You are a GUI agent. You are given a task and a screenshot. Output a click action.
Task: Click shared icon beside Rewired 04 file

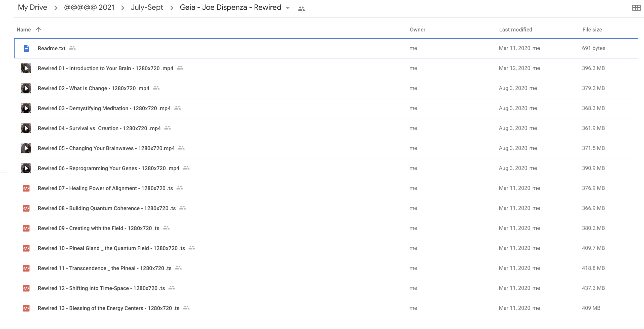pyautogui.click(x=168, y=128)
